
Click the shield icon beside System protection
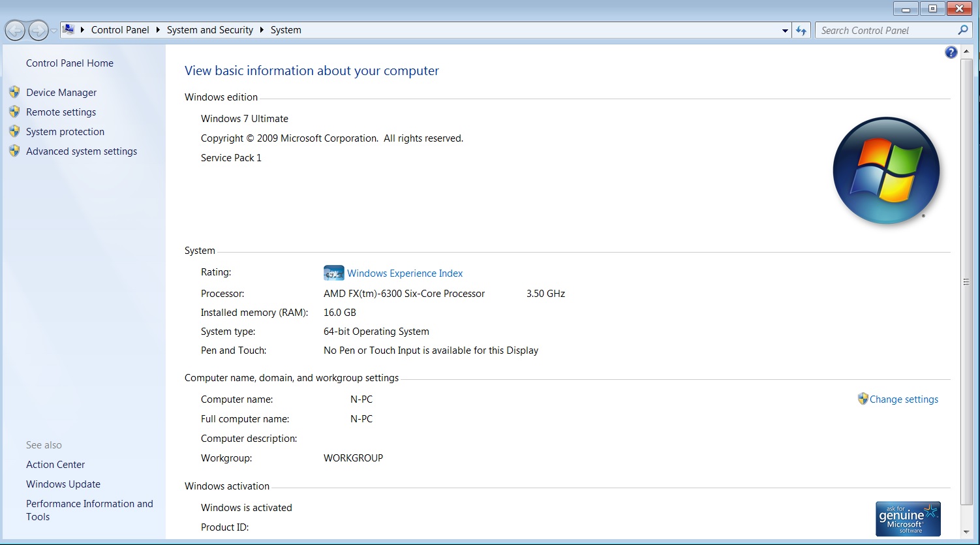click(14, 131)
